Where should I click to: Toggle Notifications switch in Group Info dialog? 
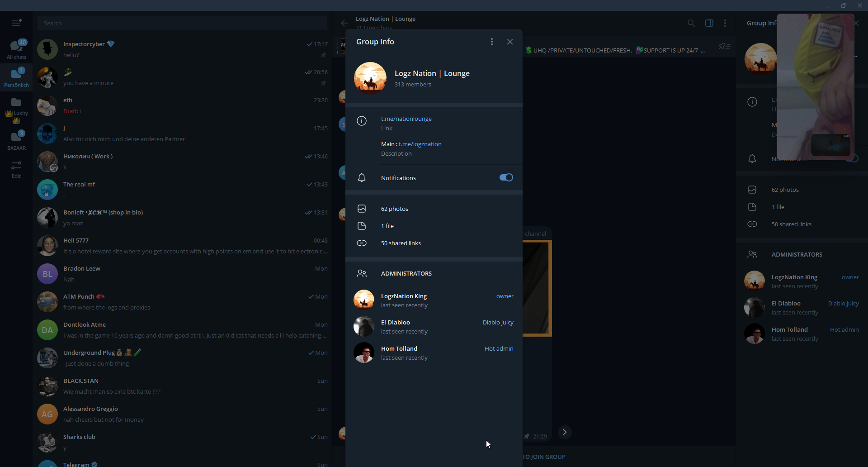pyautogui.click(x=506, y=177)
